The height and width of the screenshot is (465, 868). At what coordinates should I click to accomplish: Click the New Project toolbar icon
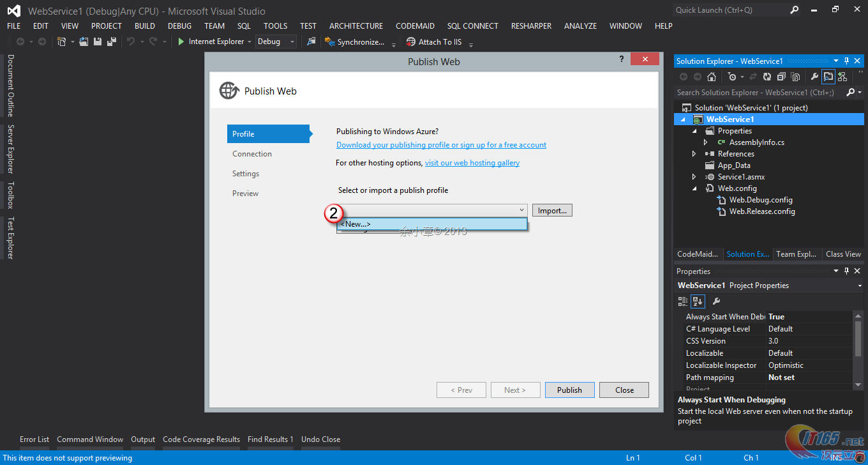coord(62,42)
